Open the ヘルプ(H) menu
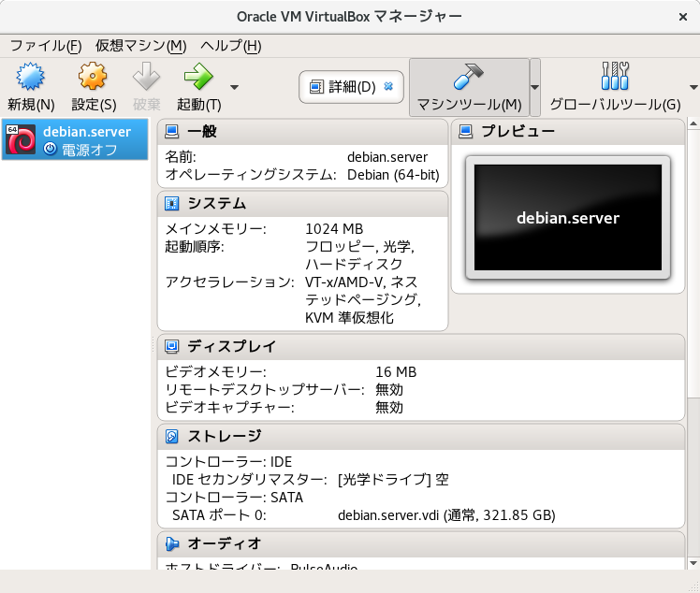Viewport: 700px width, 593px height. point(231,46)
